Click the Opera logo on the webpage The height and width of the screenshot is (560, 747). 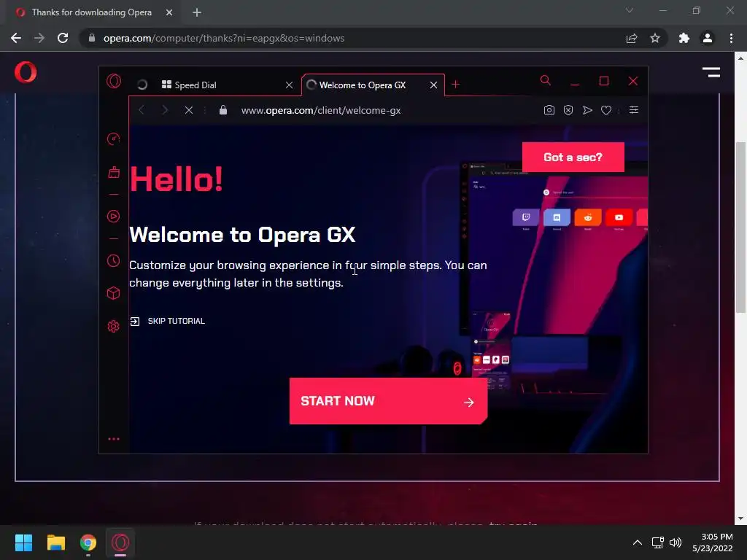click(26, 72)
